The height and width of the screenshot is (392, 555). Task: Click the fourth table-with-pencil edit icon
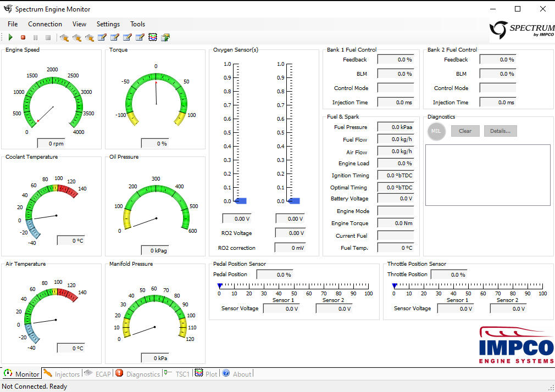pos(140,37)
